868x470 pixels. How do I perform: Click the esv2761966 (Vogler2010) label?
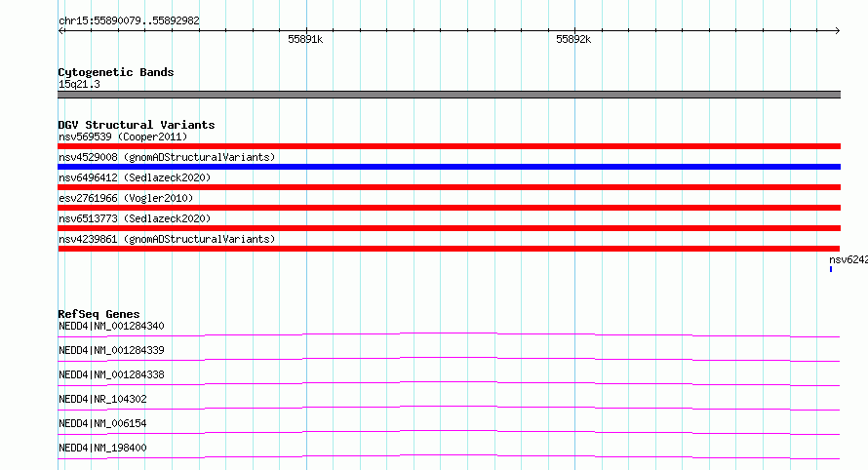coord(126,198)
